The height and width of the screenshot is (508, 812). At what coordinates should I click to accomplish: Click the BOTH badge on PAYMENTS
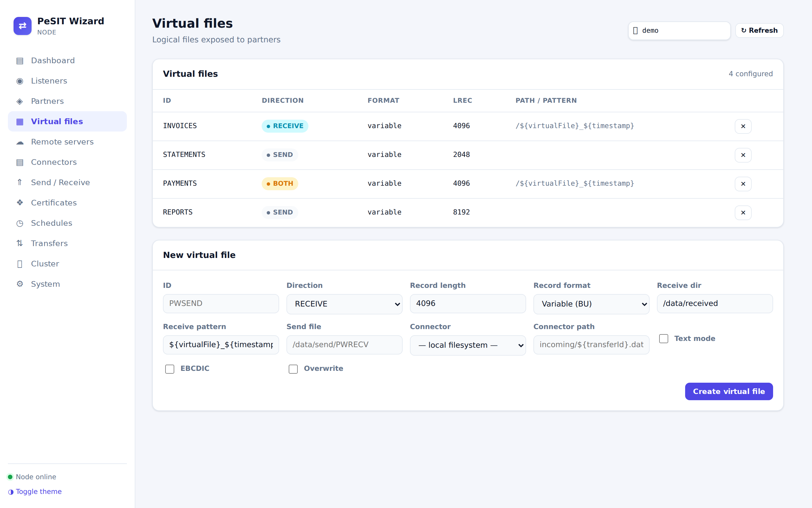280,184
